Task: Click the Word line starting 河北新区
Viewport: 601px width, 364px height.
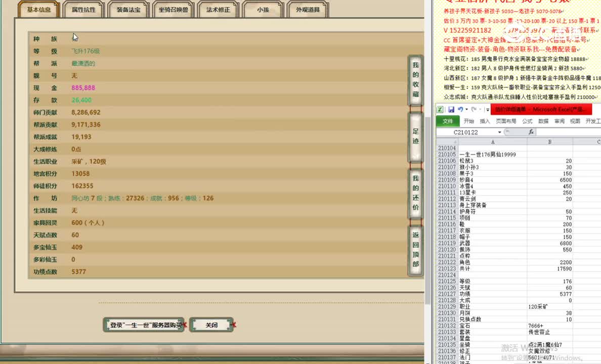Action: pos(514,68)
